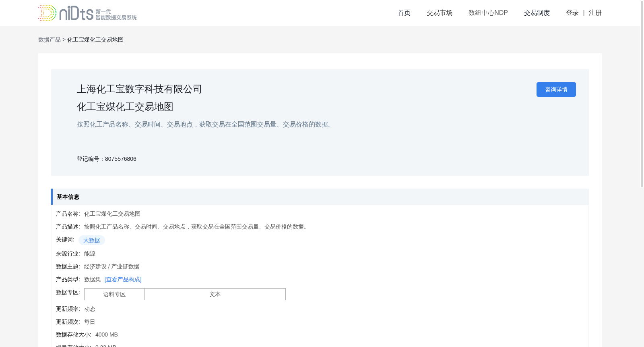
Task: Click the 每日 update count value
Action: click(90, 322)
